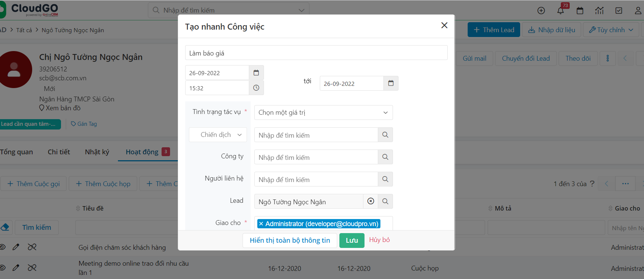This screenshot has width=644, height=279.
Task: Select the Hoạt động tab
Action: pos(148,152)
